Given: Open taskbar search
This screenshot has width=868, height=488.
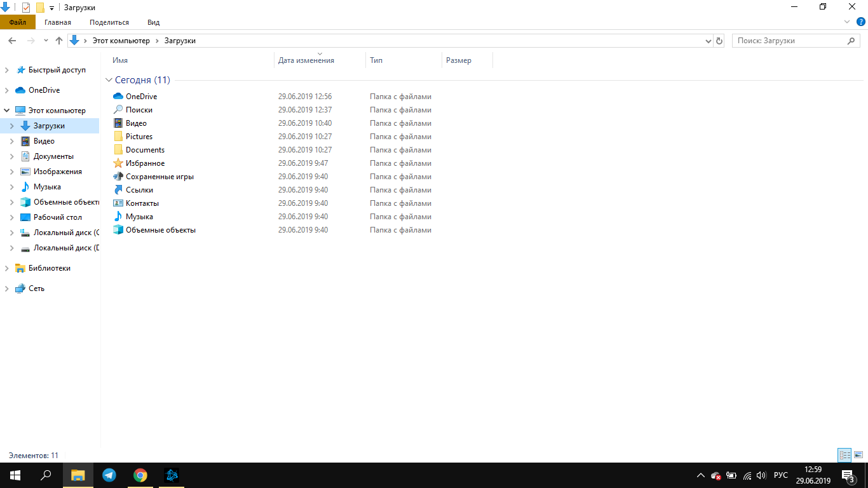Looking at the screenshot, I should (46, 475).
